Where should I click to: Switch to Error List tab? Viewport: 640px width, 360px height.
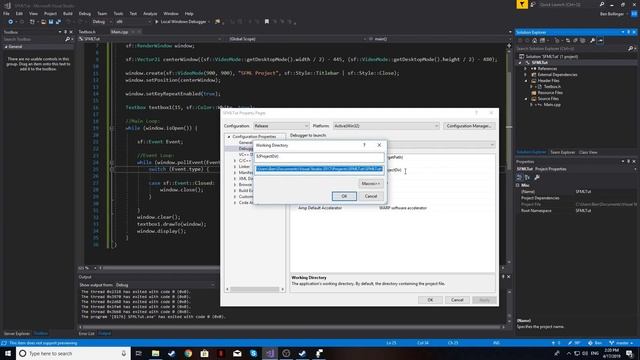coord(87,333)
